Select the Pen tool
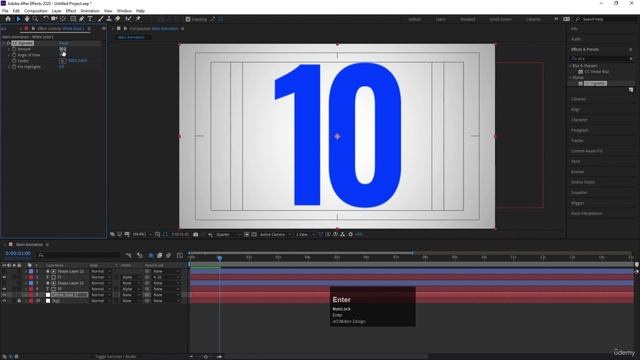This screenshot has height=360, width=640. (82, 19)
